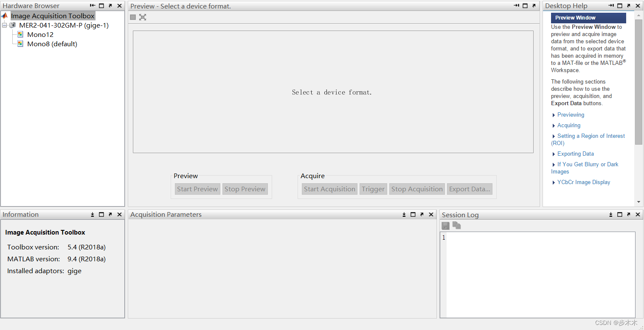
Task: Close the Session Log panel
Action: pyautogui.click(x=638, y=215)
